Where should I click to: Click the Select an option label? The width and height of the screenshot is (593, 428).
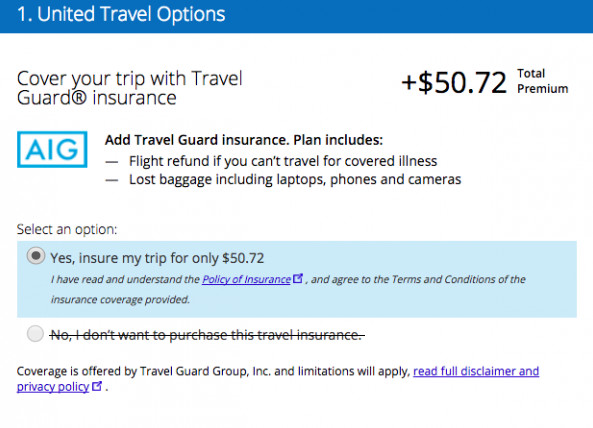coord(67,230)
